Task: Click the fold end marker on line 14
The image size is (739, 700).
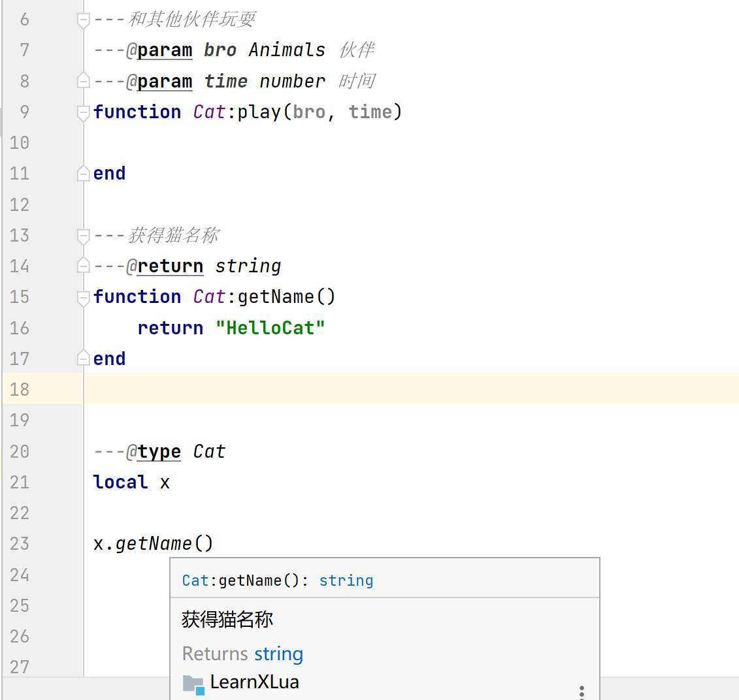Action: [83, 266]
